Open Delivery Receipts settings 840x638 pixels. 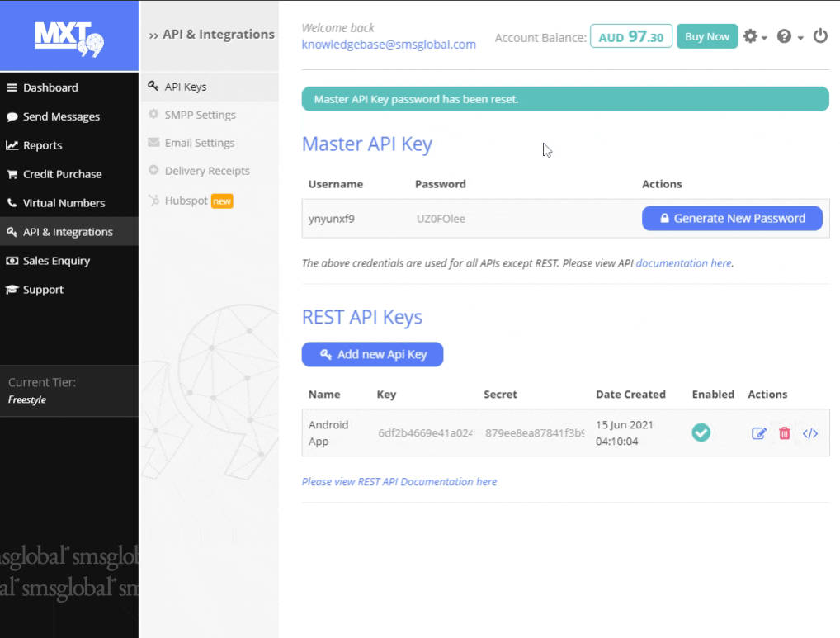click(206, 171)
